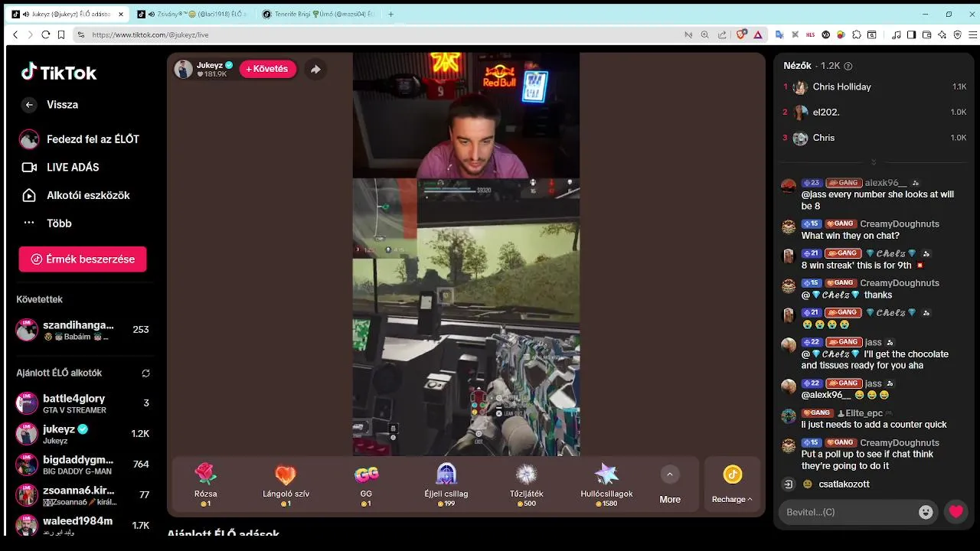Click the browser share page icon
Screen dimensions: 980x551
pyautogui.click(x=722, y=34)
